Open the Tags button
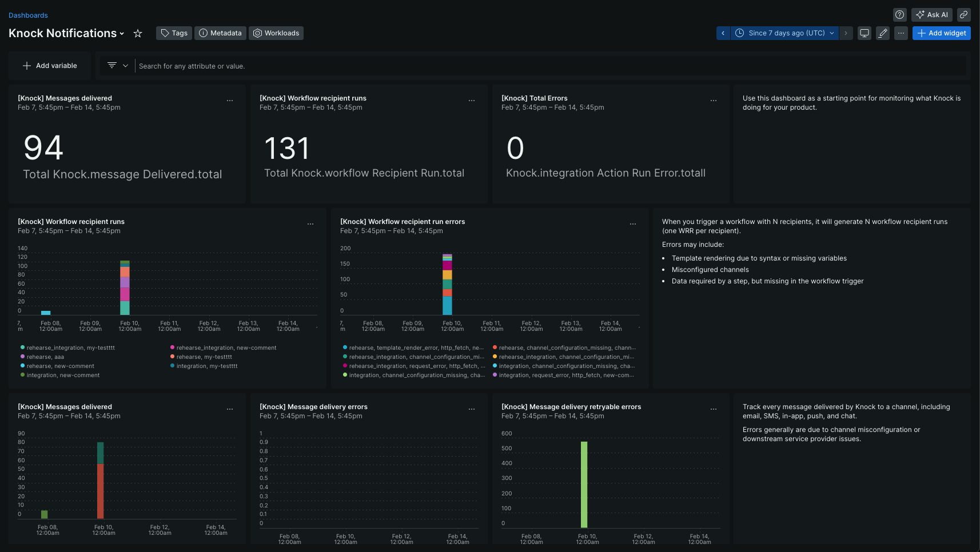 [174, 33]
